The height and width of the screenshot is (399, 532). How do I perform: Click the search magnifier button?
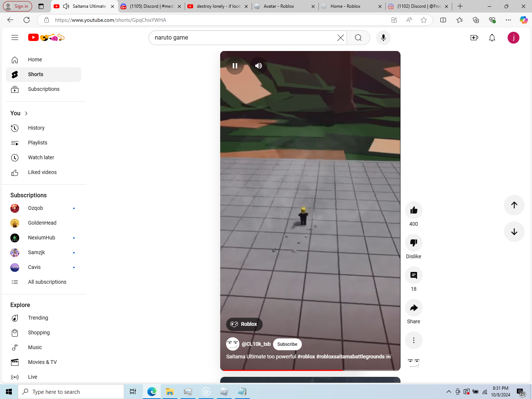[358, 38]
